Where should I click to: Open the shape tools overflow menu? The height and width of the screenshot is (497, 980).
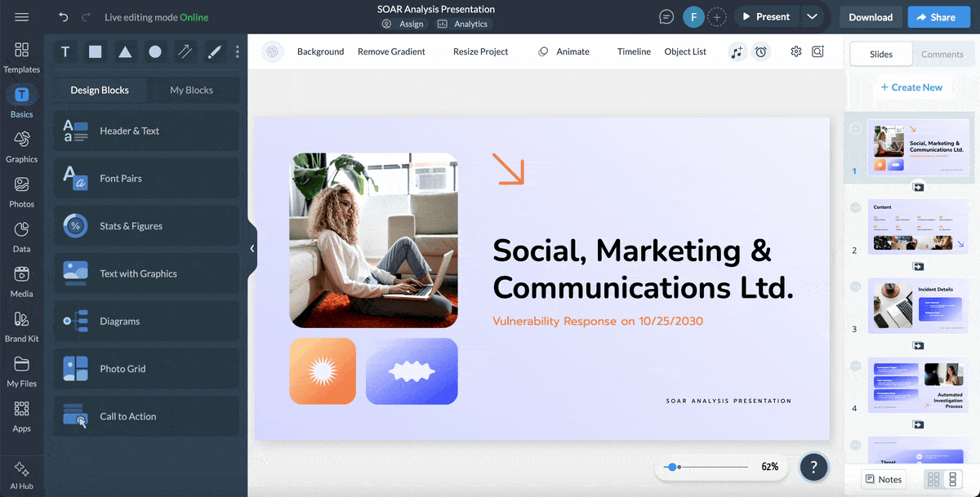tap(237, 51)
